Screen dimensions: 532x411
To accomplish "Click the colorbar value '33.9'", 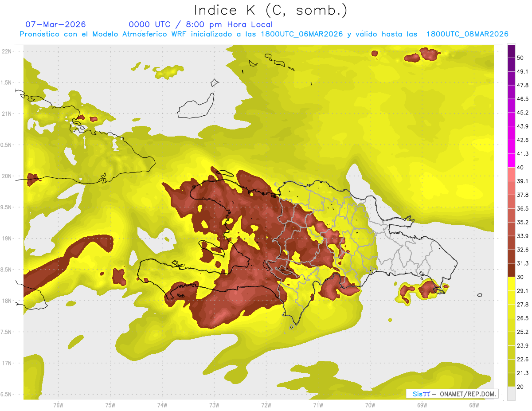I will pyautogui.click(x=523, y=236).
